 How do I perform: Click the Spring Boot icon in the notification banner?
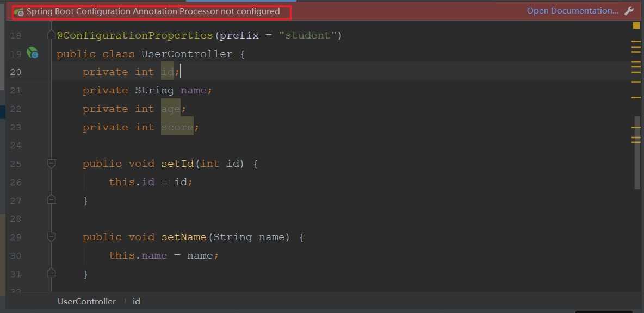click(x=19, y=12)
